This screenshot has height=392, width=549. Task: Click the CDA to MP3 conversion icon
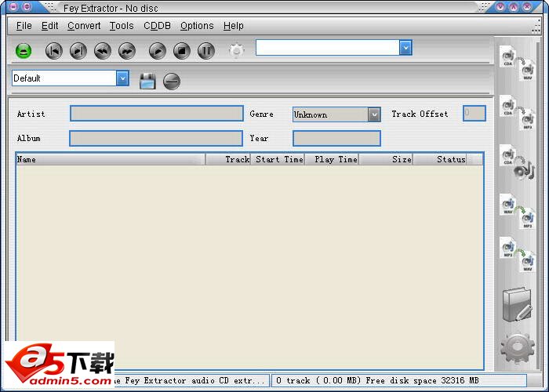coord(517,114)
